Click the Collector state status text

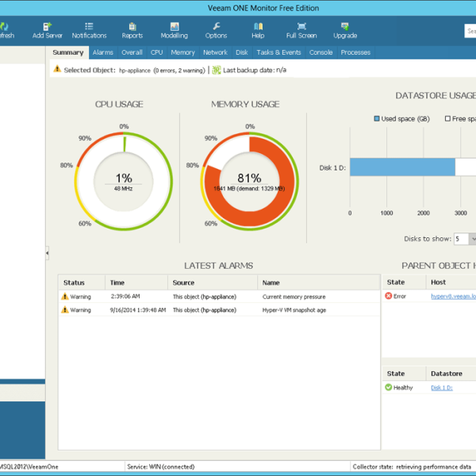412,466
